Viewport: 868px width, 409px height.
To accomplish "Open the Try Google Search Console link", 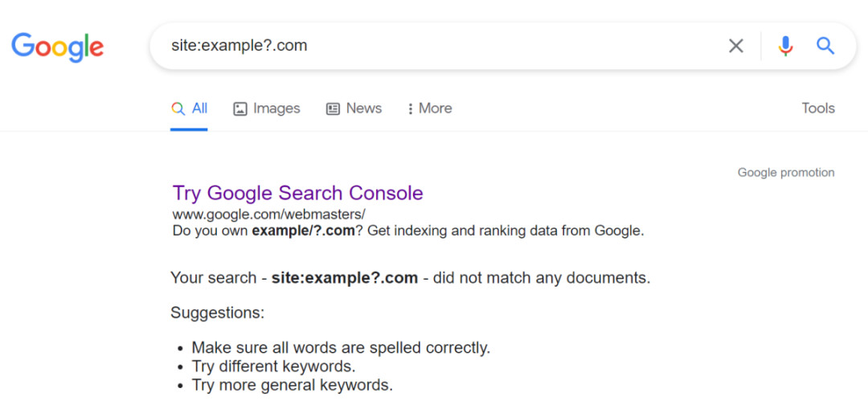I will point(297,194).
